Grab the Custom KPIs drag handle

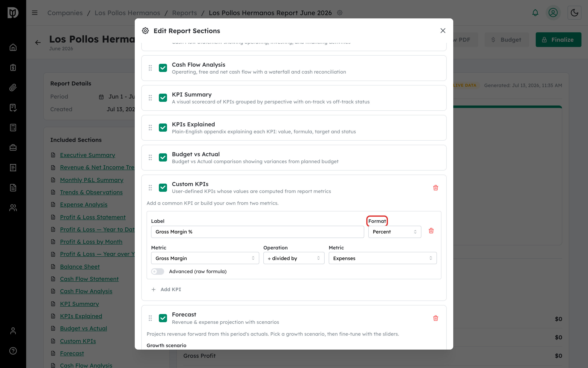(x=150, y=188)
